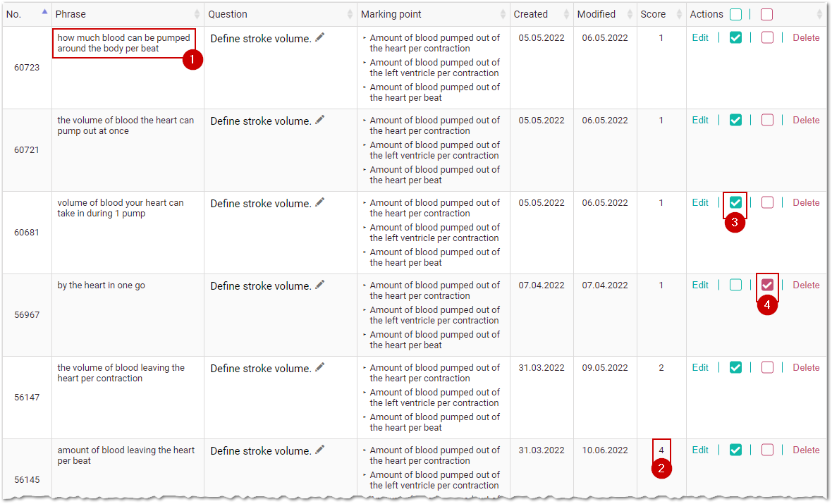
Task: Sort table by Question column
Action: click(x=350, y=14)
